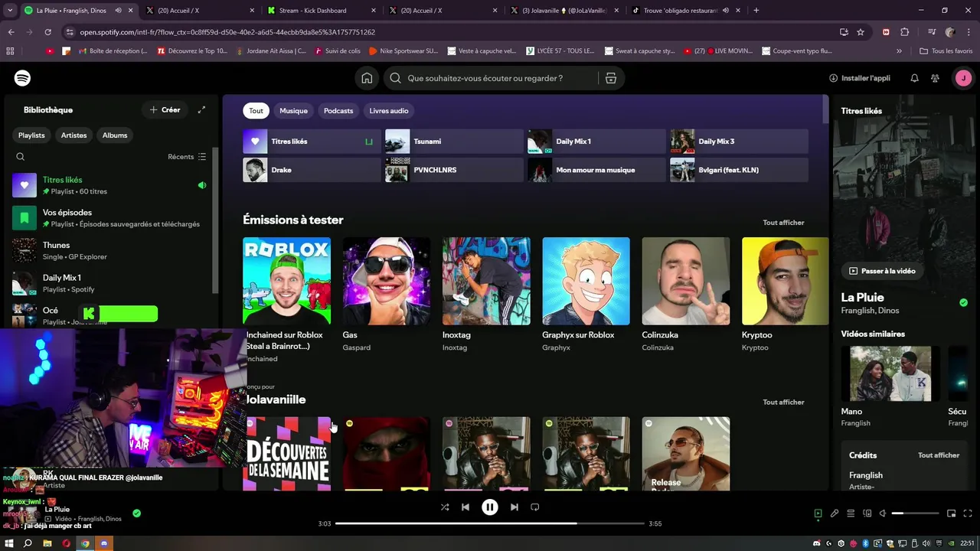Open the pink J profile avatar
Screen dimensions: 980x551
pos(963,78)
